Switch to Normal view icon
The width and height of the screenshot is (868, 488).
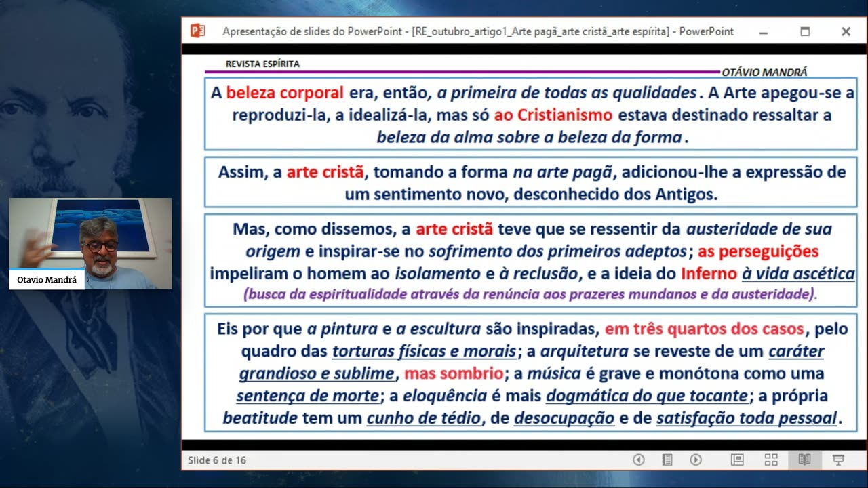737,460
